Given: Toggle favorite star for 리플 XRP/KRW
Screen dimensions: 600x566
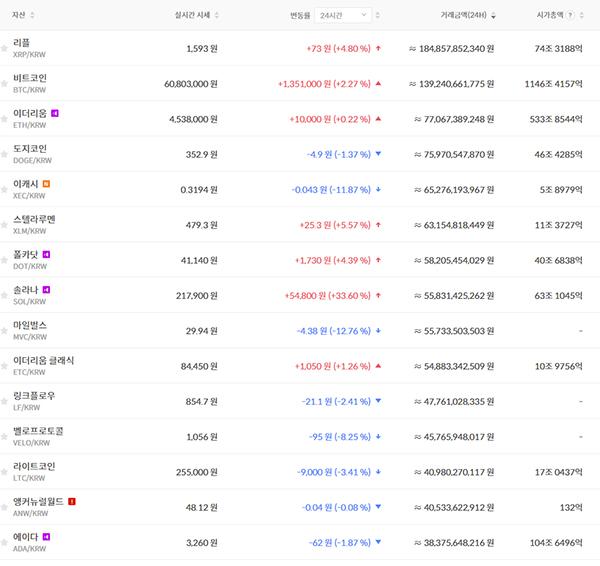Looking at the screenshot, I should click(x=5, y=48).
